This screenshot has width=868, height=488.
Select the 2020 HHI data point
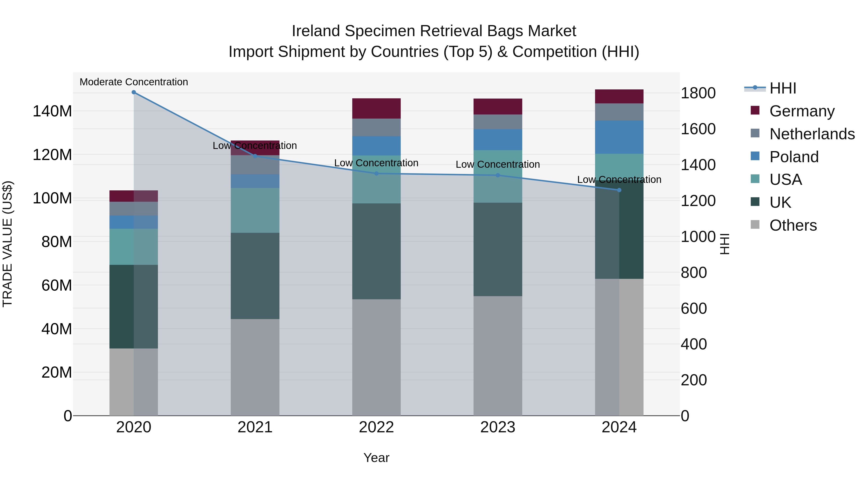pos(134,92)
